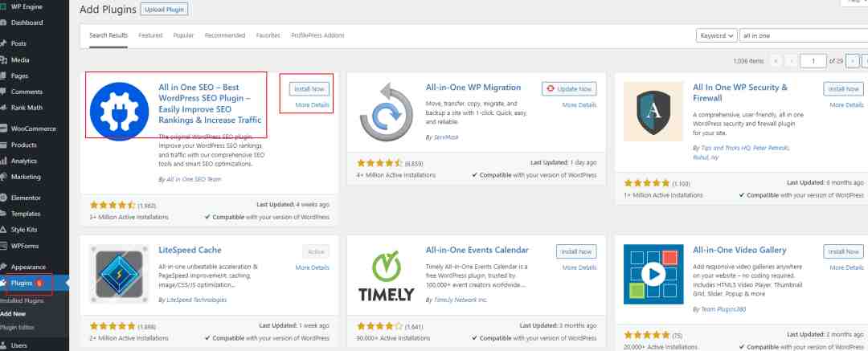Click the Plugins sidebar icon
The height and width of the screenshot is (351, 868).
coord(4,283)
